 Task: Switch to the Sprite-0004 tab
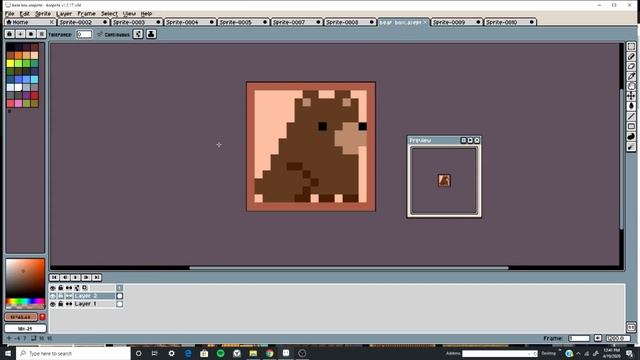coord(190,22)
